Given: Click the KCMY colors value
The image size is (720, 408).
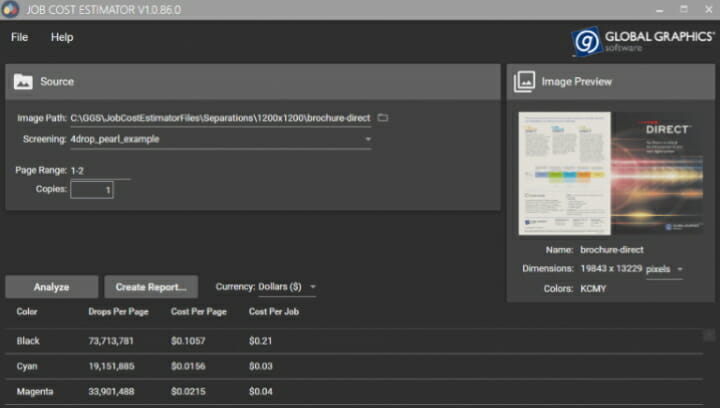Looking at the screenshot, I should point(593,289).
